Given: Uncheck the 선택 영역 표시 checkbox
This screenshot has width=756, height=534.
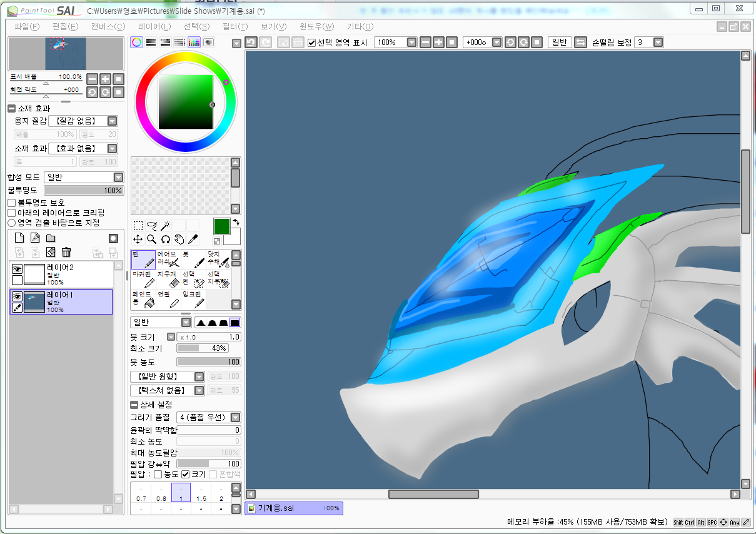Looking at the screenshot, I should pyautogui.click(x=312, y=43).
